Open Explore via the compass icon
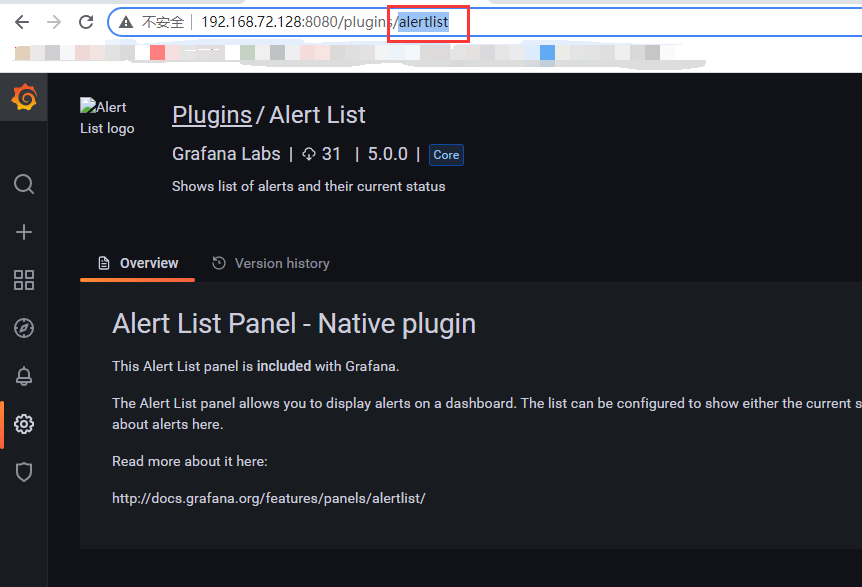Viewport: 862px width, 587px height. (24, 328)
